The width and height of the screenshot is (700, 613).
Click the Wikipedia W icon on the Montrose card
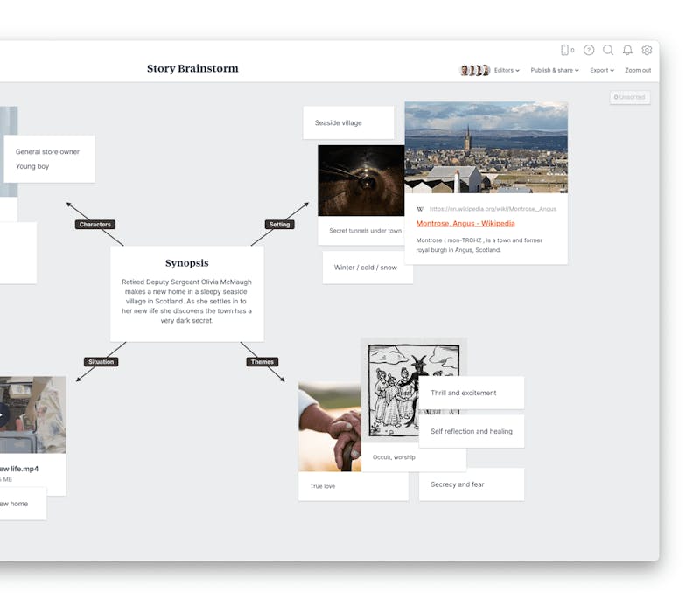tap(420, 209)
